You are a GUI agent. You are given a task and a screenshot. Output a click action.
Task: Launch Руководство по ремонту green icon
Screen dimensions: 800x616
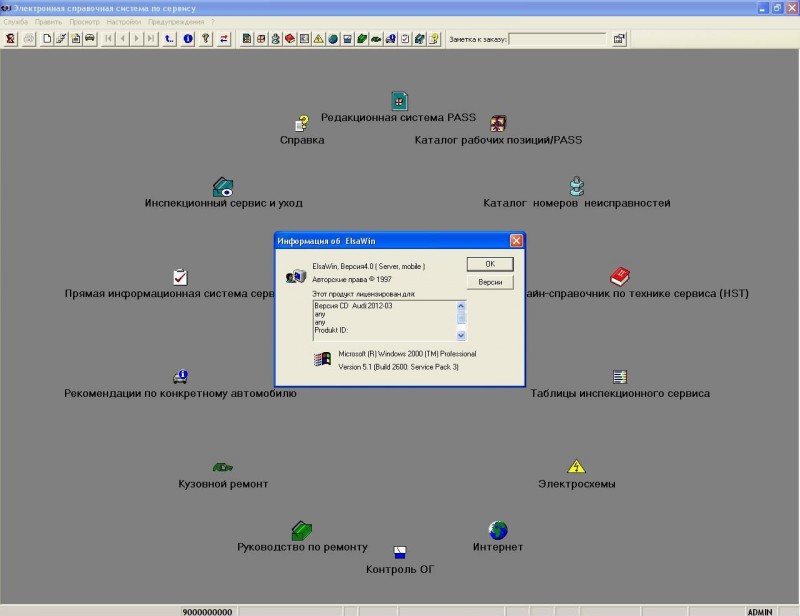(302, 529)
